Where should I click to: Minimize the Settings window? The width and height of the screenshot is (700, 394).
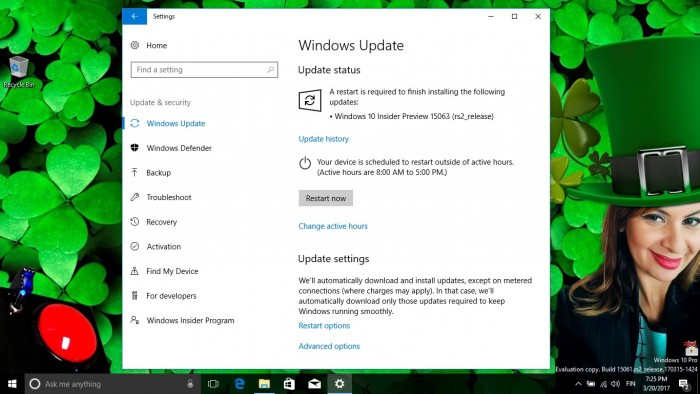click(491, 17)
